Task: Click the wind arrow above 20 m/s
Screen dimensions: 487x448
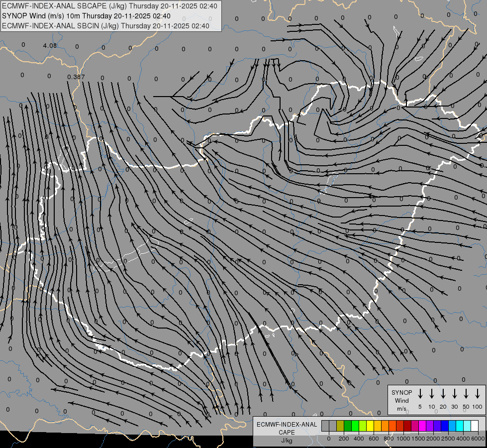Action: [x=443, y=394]
